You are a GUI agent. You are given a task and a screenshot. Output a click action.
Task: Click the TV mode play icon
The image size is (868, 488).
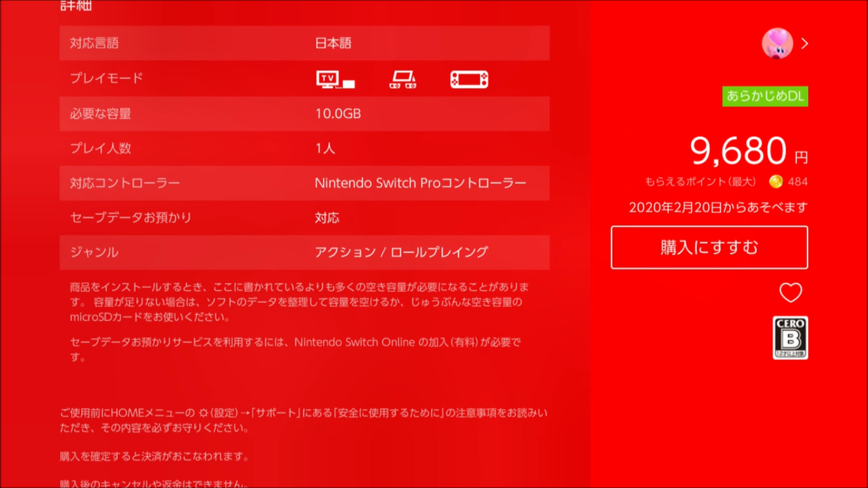pyautogui.click(x=336, y=79)
